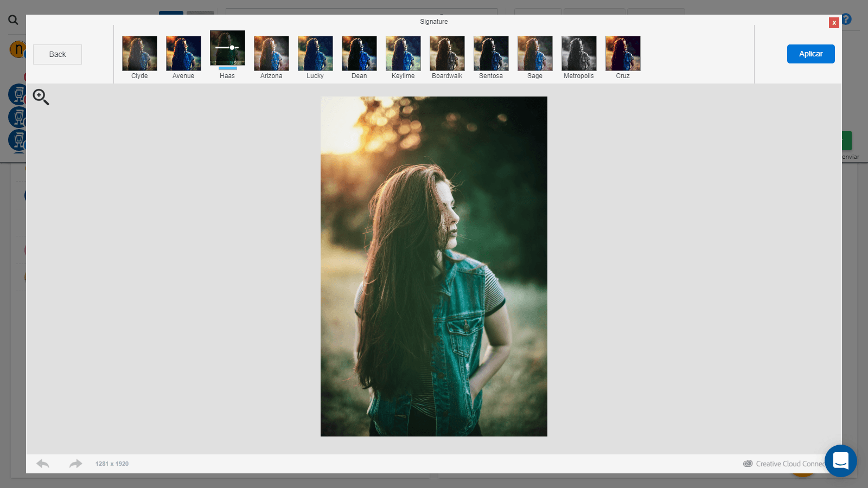
Task: Click the Creative Cloud Connected label
Action: click(784, 464)
